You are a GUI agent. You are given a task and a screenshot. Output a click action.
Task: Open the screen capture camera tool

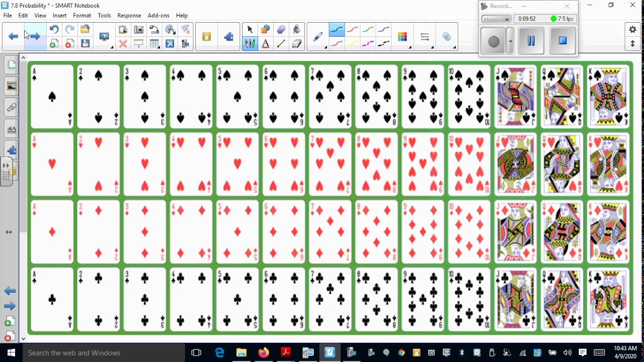click(x=138, y=30)
